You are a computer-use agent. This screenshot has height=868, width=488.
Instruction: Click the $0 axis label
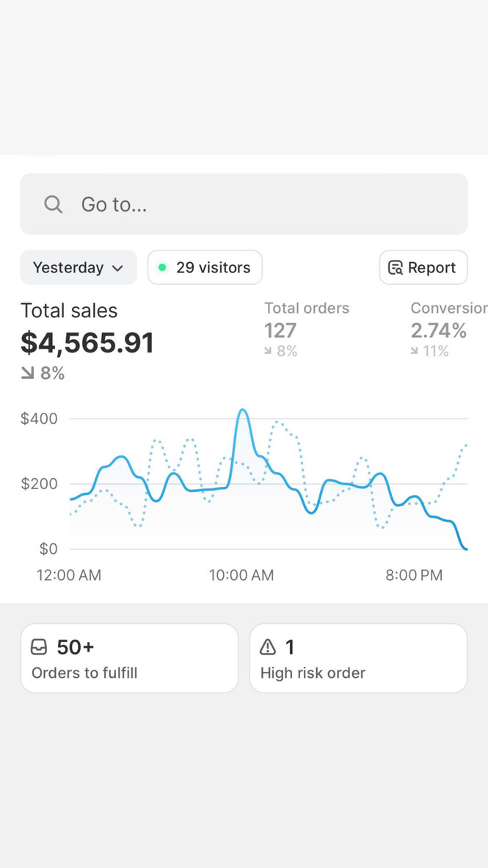[48, 549]
